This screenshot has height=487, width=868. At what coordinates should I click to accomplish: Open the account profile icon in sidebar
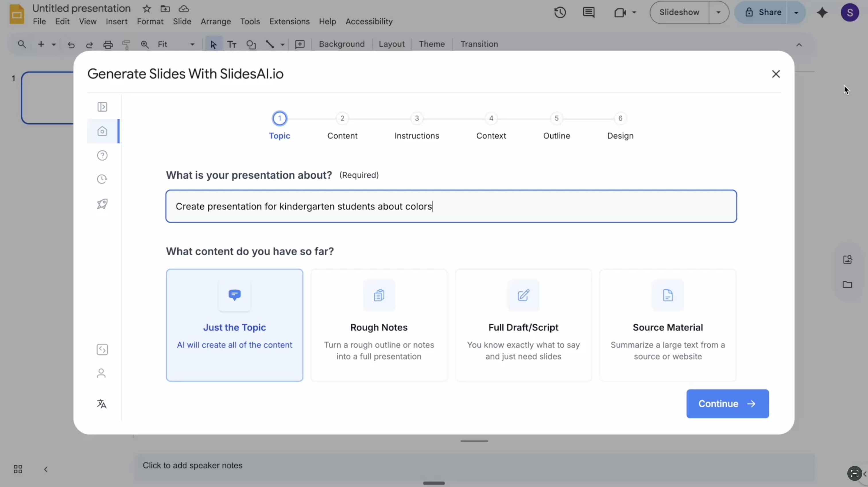101,373
